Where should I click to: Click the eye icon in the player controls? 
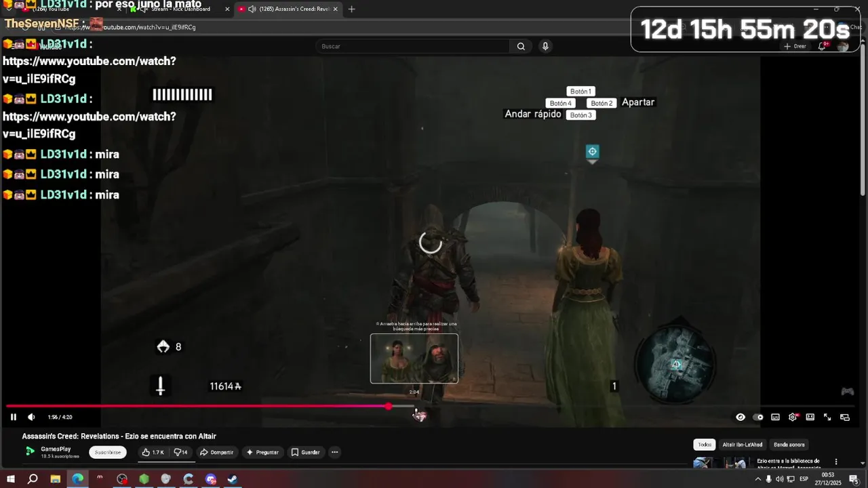click(x=741, y=417)
